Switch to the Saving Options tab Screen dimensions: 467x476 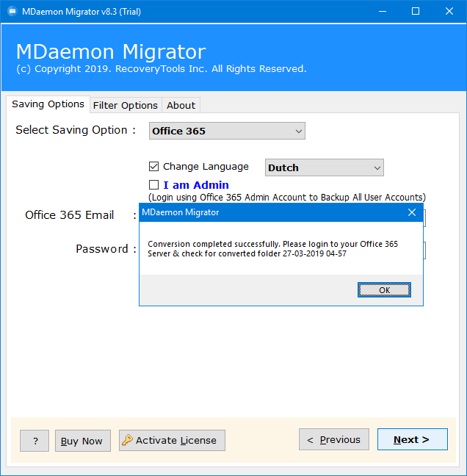click(x=48, y=104)
